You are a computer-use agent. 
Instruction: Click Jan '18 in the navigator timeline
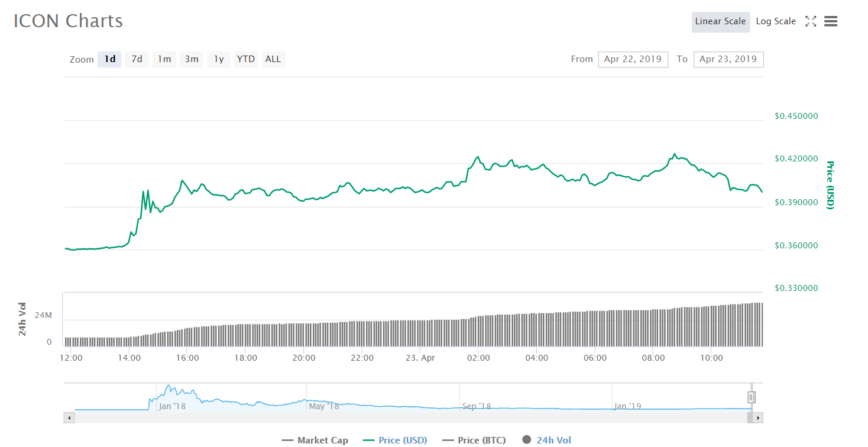point(172,406)
